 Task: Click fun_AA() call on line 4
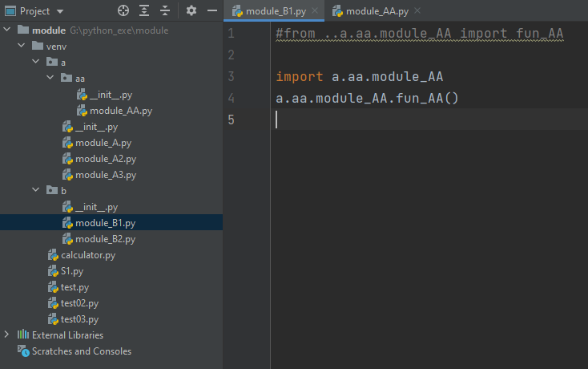(427, 99)
